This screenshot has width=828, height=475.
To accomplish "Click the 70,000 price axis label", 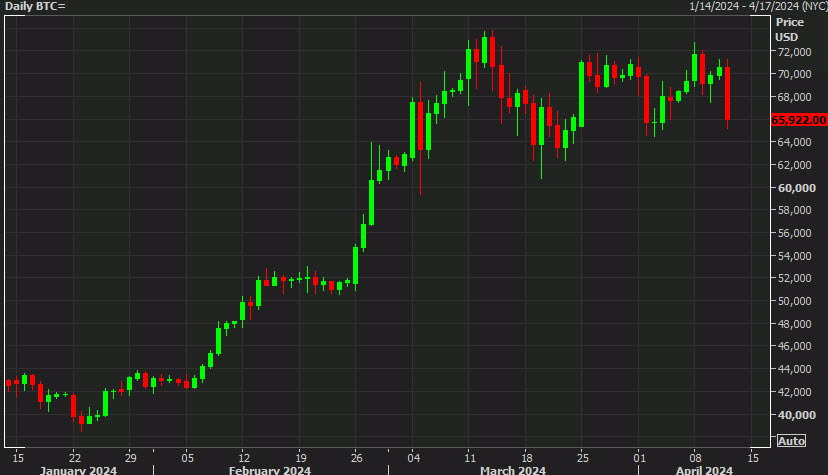I will click(x=794, y=74).
